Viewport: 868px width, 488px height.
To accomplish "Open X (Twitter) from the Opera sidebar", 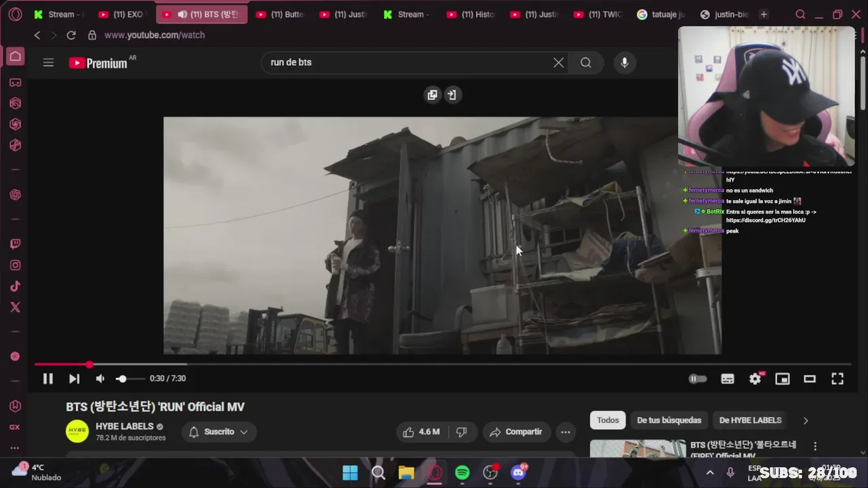I will (x=15, y=307).
